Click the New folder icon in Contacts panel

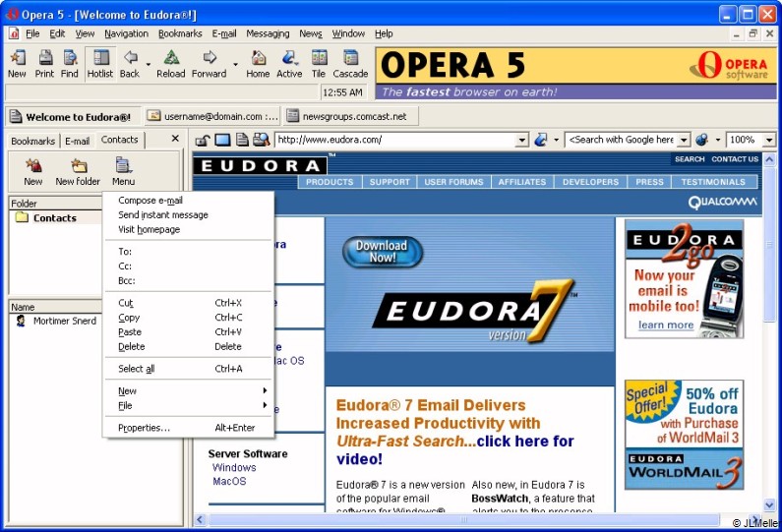[78, 172]
